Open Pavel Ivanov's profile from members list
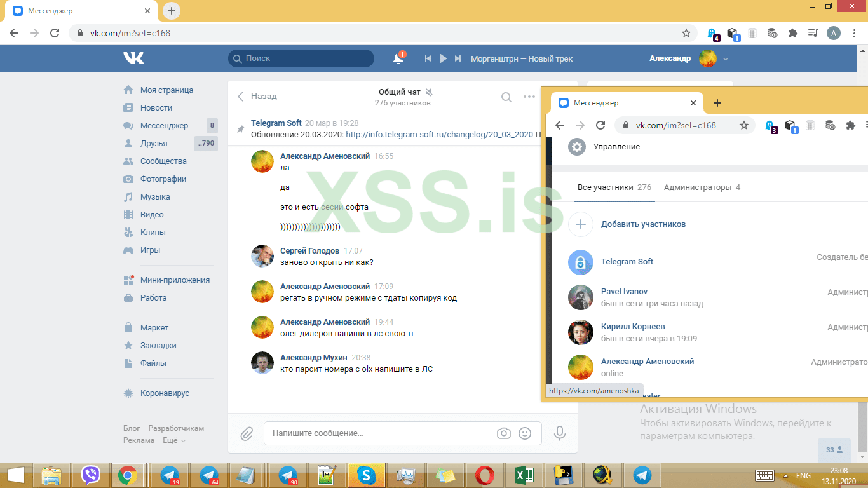The height and width of the screenshot is (488, 868). point(624,292)
